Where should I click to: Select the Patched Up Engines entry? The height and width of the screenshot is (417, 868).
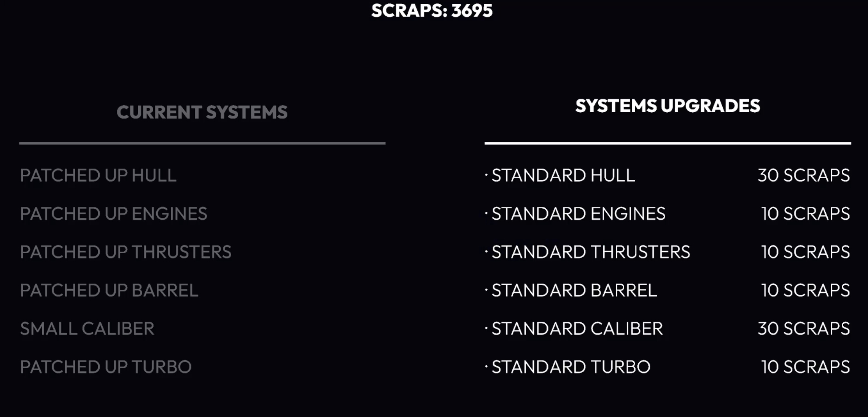coord(113,214)
